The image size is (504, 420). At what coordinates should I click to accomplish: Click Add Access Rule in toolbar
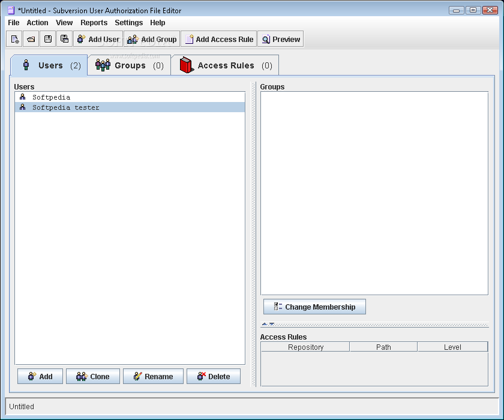(x=218, y=39)
